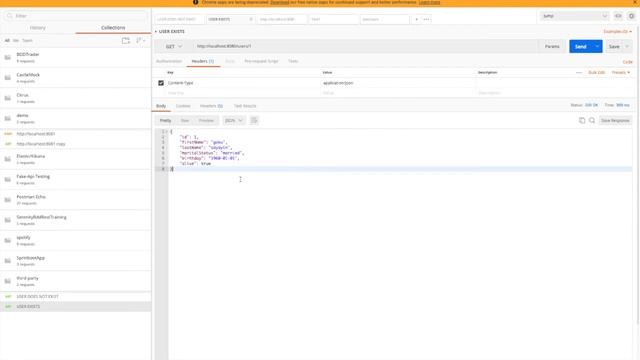Click the plus icon to add tab

(x=416, y=19)
